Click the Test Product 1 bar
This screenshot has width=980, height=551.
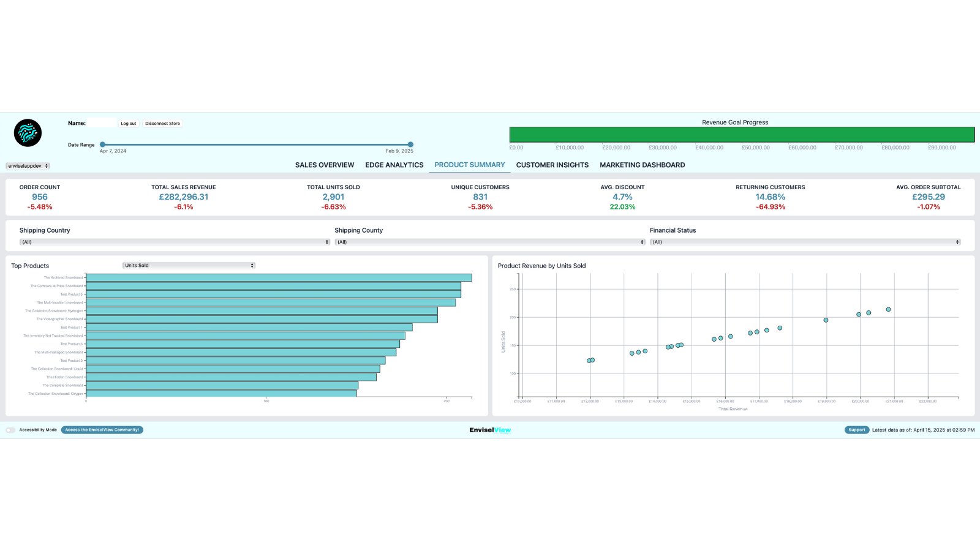pos(249,328)
